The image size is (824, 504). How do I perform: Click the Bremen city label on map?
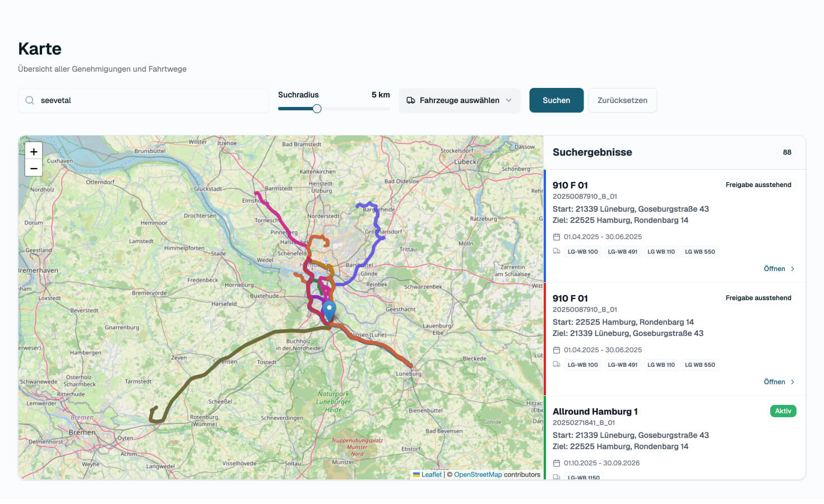(x=82, y=433)
